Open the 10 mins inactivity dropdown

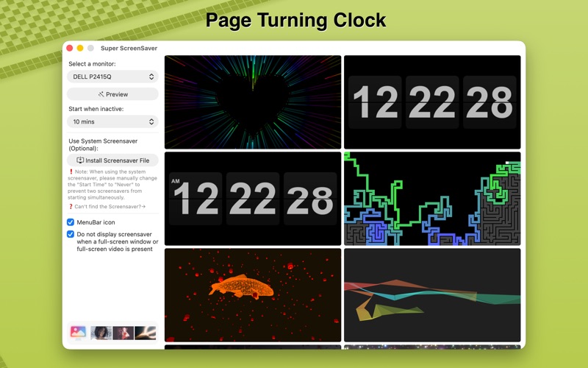click(112, 121)
